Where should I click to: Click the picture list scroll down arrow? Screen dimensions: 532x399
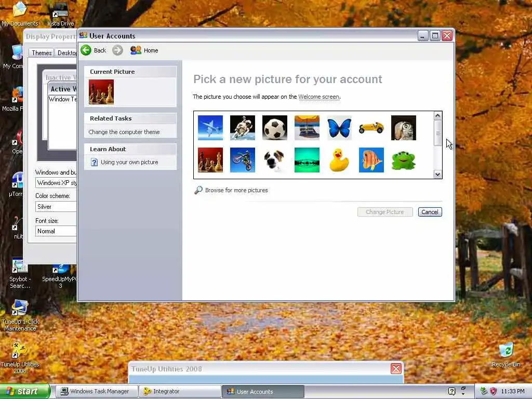point(437,175)
